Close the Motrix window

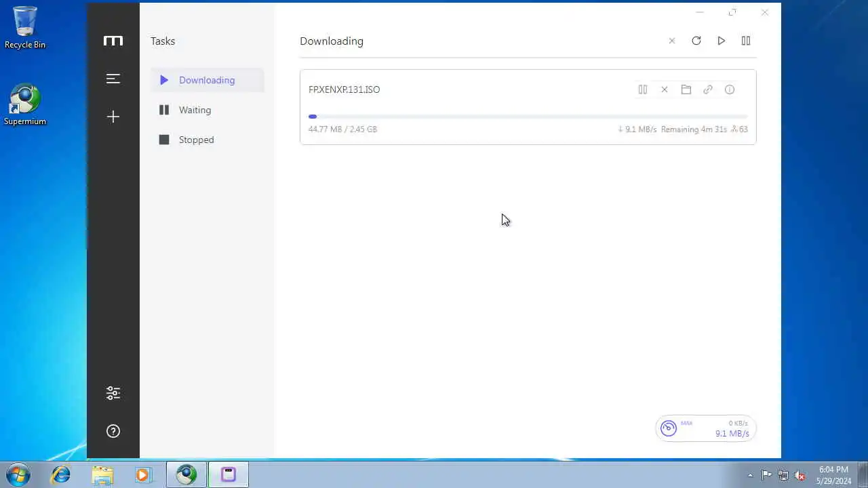pyautogui.click(x=765, y=12)
